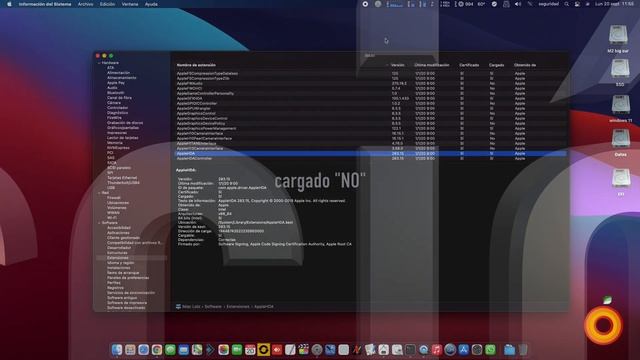Select the SSD drive icon on desktop
The height and width of the screenshot is (360, 640).
pos(620,69)
